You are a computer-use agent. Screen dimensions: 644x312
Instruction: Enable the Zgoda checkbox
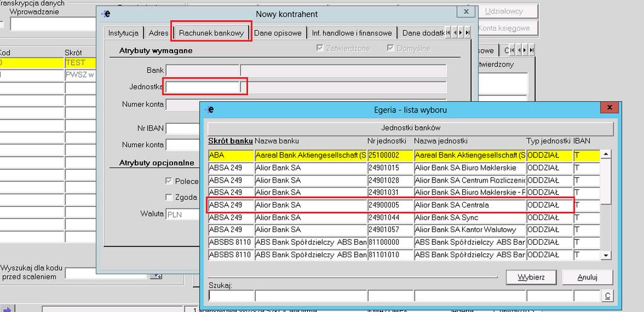point(169,197)
